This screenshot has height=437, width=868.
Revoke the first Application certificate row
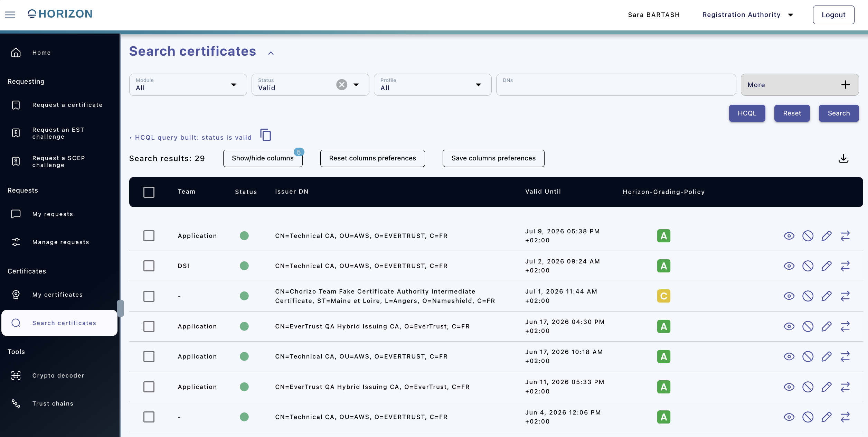(x=808, y=236)
